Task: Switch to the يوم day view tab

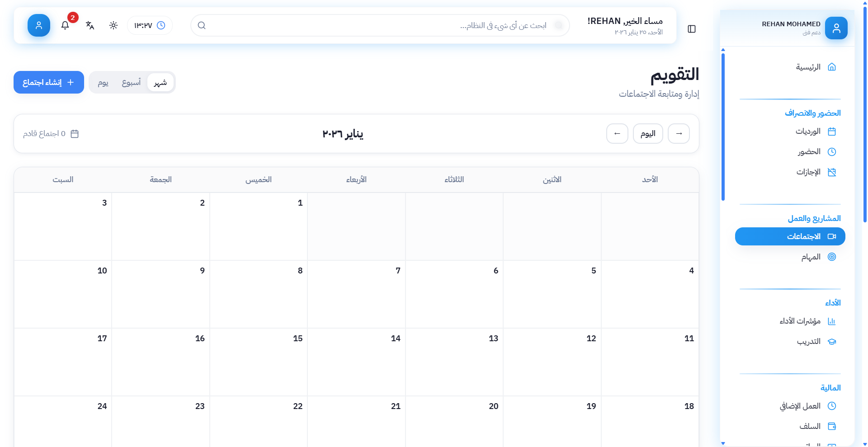Action: coord(103,82)
